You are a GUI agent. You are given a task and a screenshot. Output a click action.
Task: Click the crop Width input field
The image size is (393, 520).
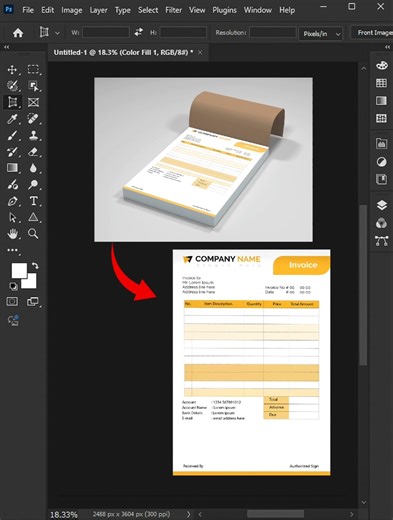pos(106,32)
